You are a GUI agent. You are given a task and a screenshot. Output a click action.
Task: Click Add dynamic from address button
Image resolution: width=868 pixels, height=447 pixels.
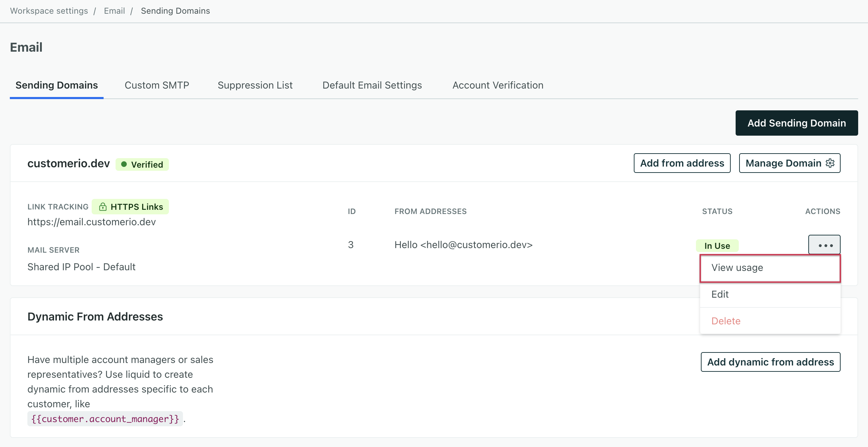coord(770,362)
